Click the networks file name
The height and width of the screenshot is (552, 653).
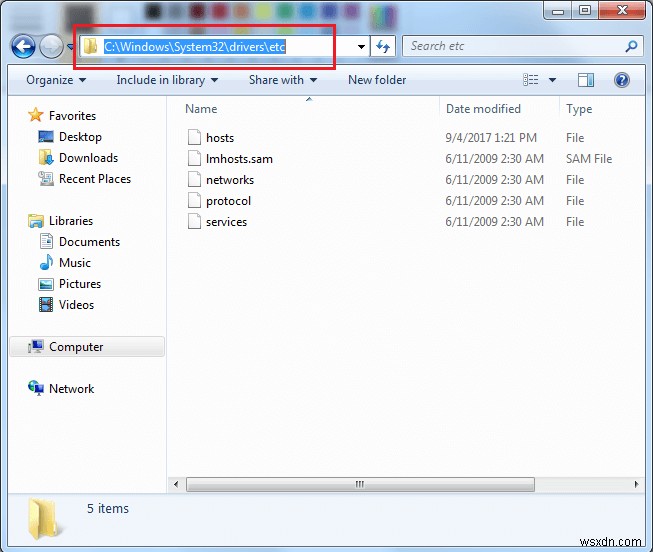[230, 180]
